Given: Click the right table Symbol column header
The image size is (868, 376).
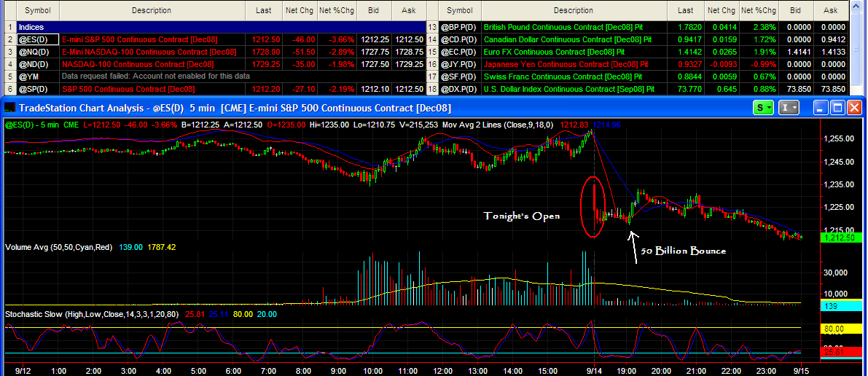Looking at the screenshot, I should coord(459,10).
